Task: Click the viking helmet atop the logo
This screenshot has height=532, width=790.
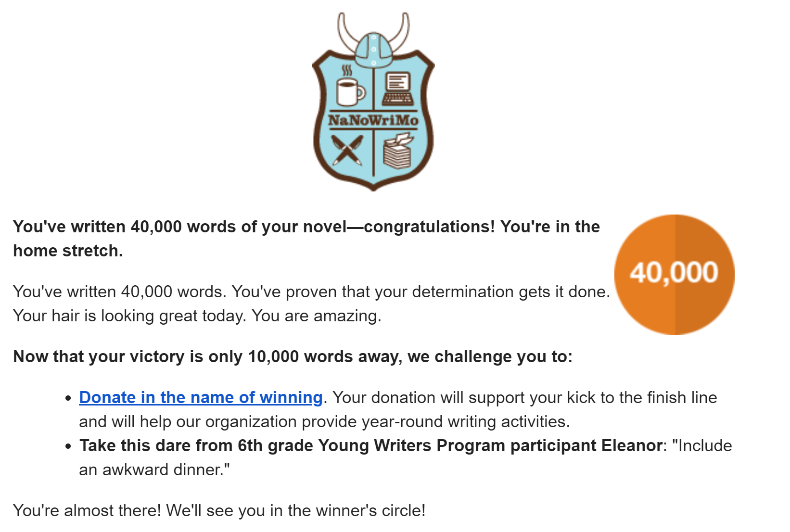Action: point(374,51)
